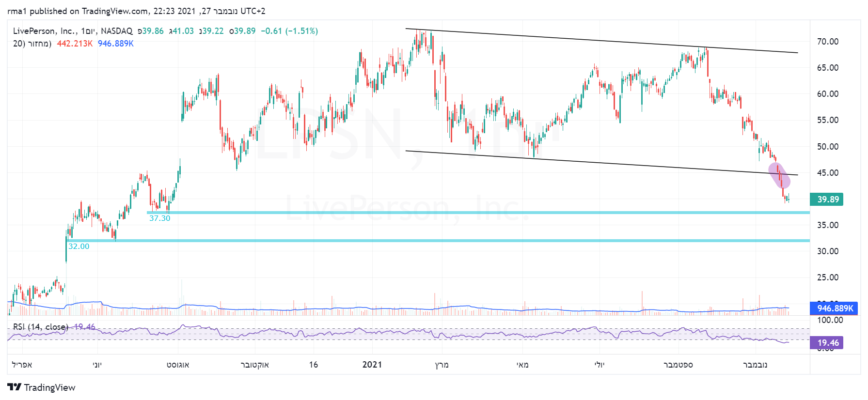Click the 2021 year label on time axis

(x=372, y=365)
